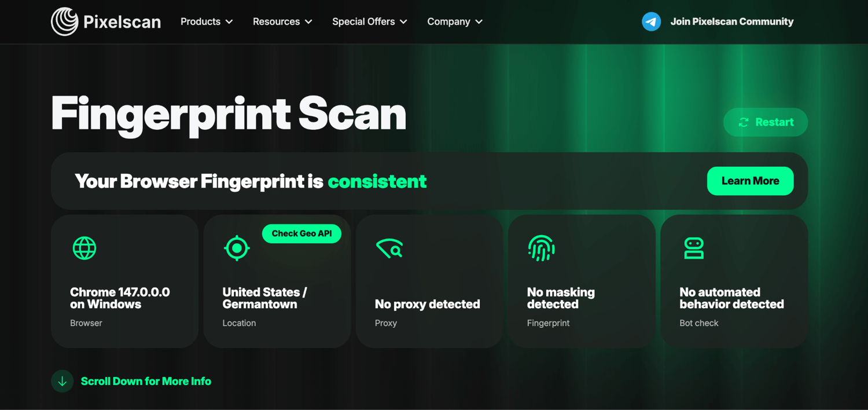Click the fingerprint icon on Fingerprint card
Screen dimensions: 868x410
tap(541, 248)
